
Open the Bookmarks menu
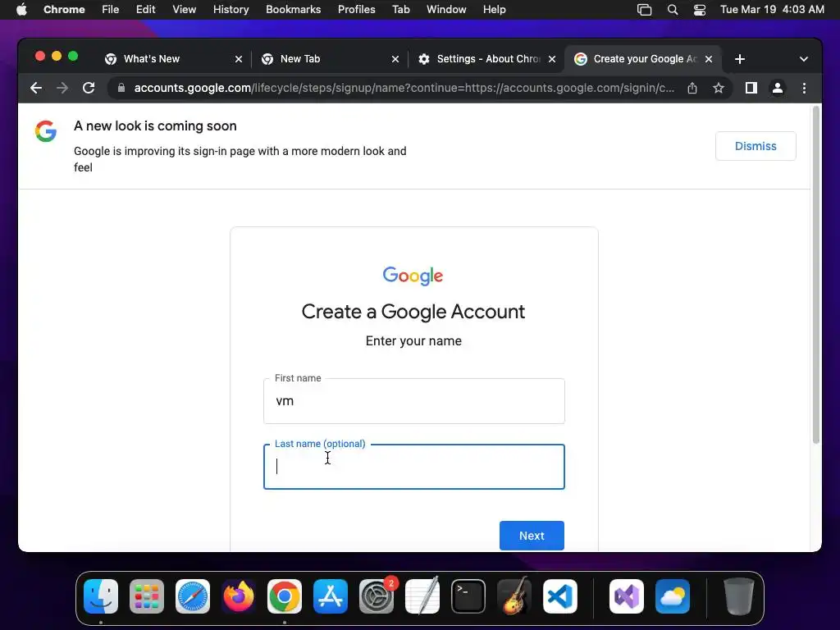pos(293,10)
